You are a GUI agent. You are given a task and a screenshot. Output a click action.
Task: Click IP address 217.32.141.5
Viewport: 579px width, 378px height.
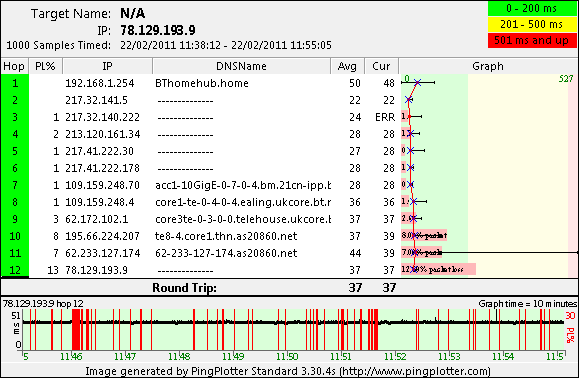pyautogui.click(x=96, y=100)
